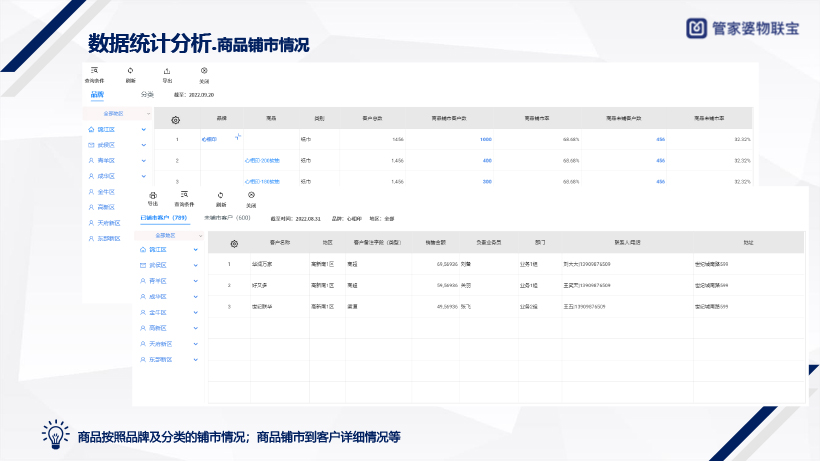This screenshot has width=820, height=461.
Task: Expand 东部新区 chevron in lower region list
Action: (196, 359)
